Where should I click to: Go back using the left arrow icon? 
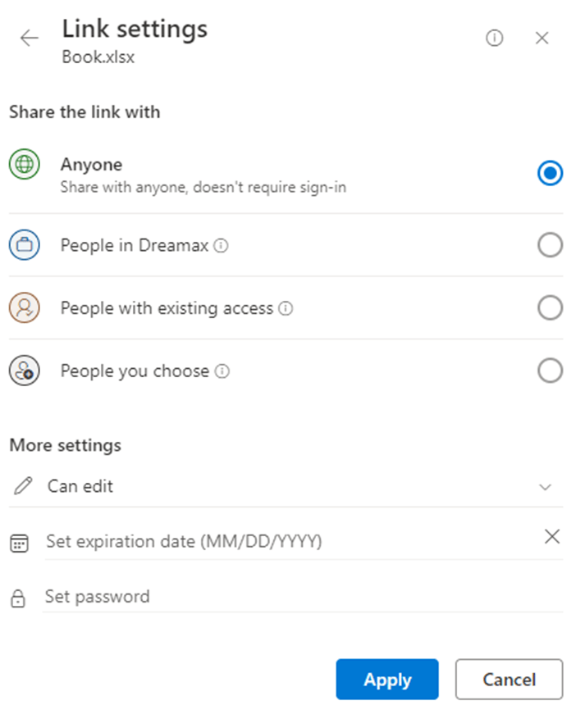click(30, 38)
